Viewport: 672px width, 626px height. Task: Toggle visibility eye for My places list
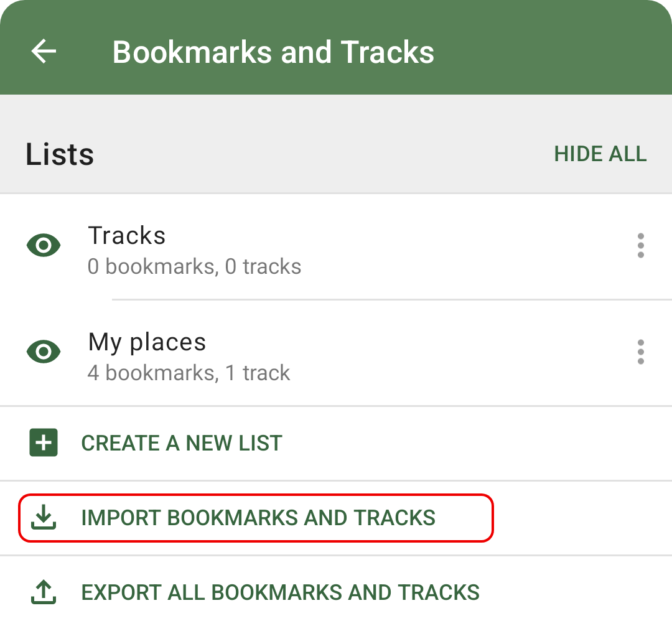(44, 352)
